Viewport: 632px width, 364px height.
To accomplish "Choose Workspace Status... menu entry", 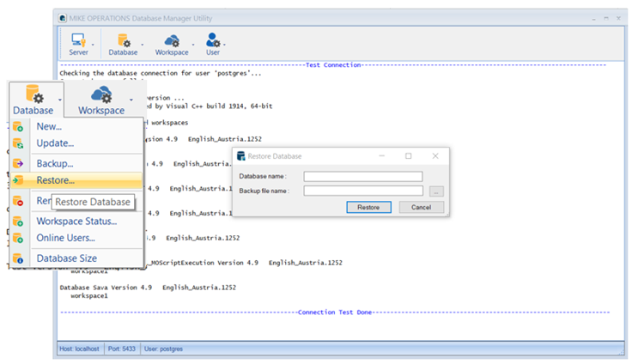I will (76, 221).
